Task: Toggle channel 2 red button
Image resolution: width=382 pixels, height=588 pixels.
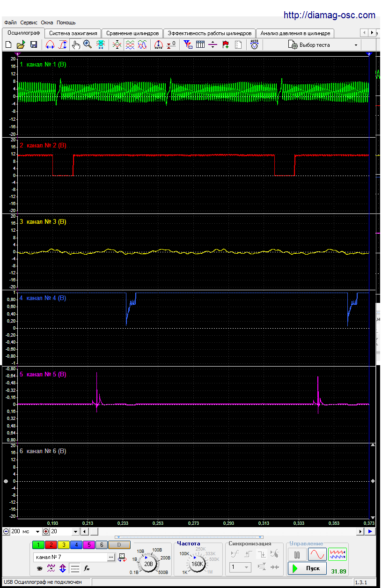Action: click(x=51, y=545)
